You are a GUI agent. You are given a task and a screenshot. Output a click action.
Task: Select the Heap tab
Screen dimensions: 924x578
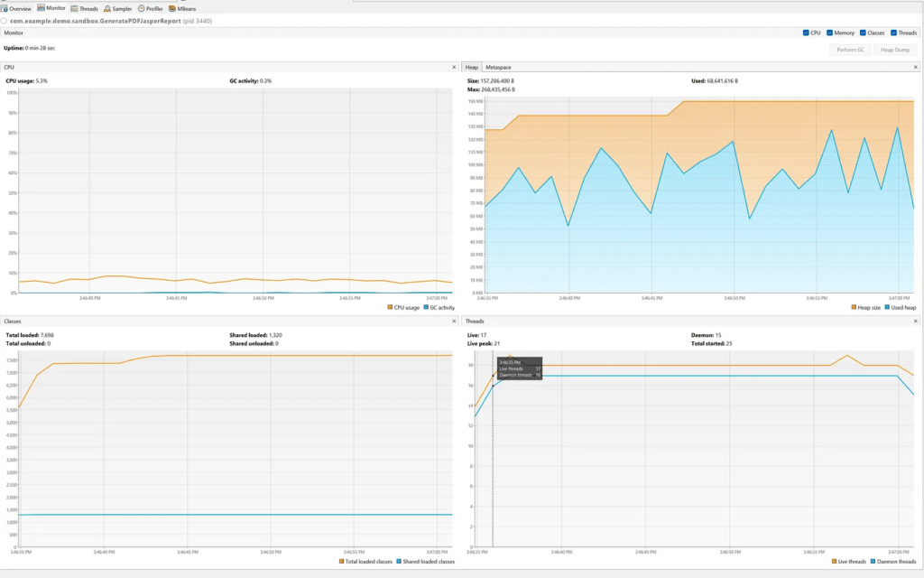coord(472,68)
